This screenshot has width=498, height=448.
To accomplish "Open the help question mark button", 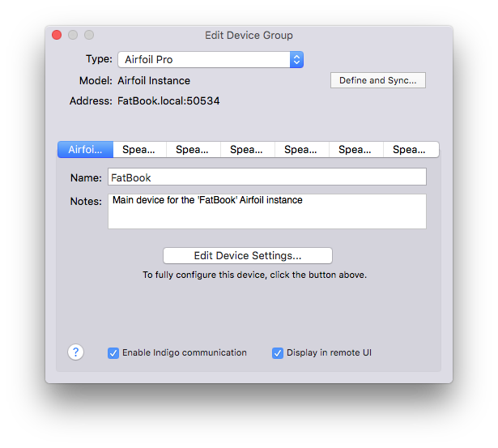I will [x=75, y=352].
